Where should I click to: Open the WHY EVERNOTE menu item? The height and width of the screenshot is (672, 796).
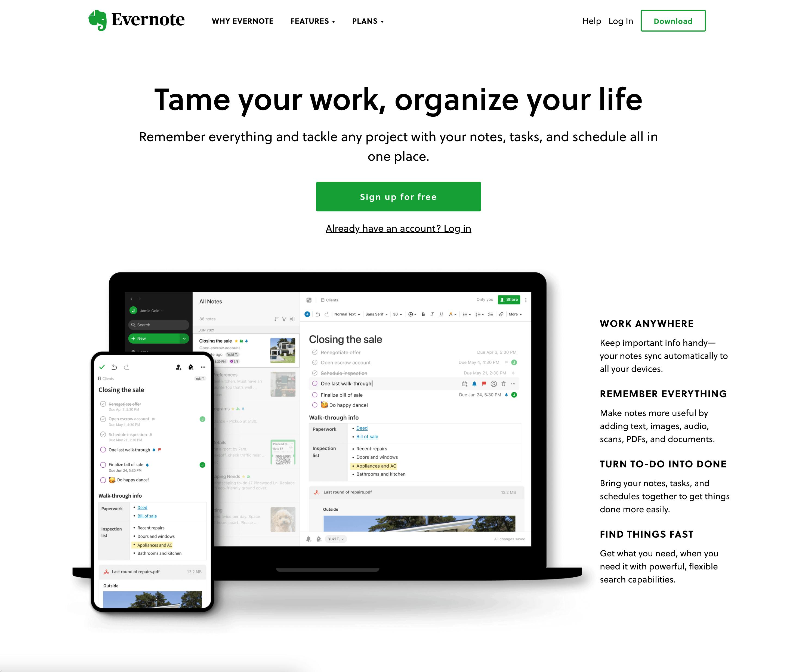click(x=243, y=21)
